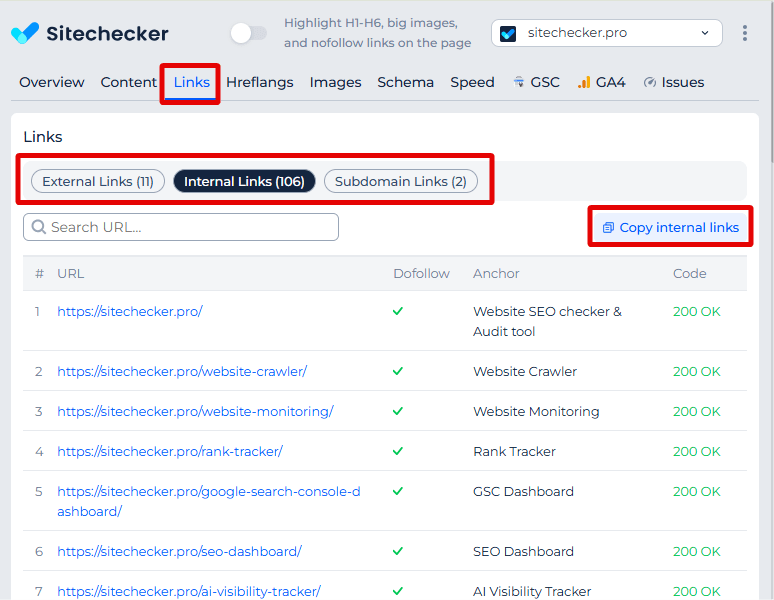Screen dimensions: 774x600
Task: Click the GSC tab icon
Action: point(518,82)
